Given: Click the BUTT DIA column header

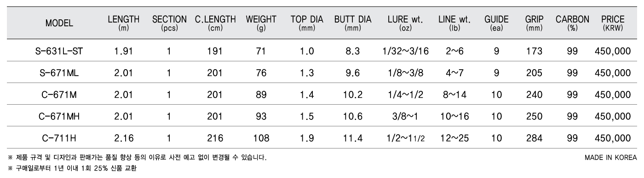Looking at the screenshot, I should point(352,23).
